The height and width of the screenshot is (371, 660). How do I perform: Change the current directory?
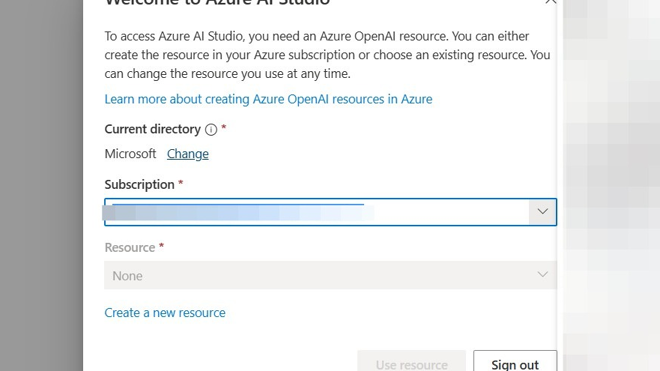[188, 154]
